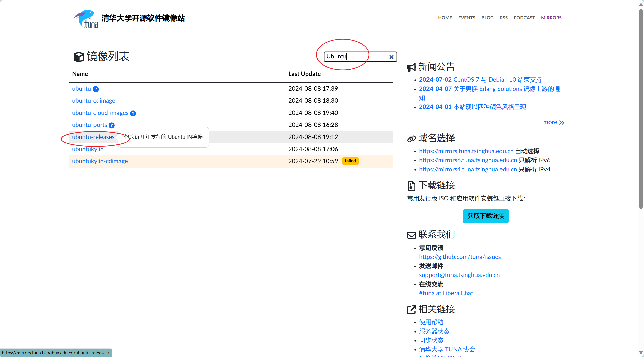Open the ubuntukylin mirror
Image resolution: width=644 pixels, height=357 pixels.
(x=88, y=149)
